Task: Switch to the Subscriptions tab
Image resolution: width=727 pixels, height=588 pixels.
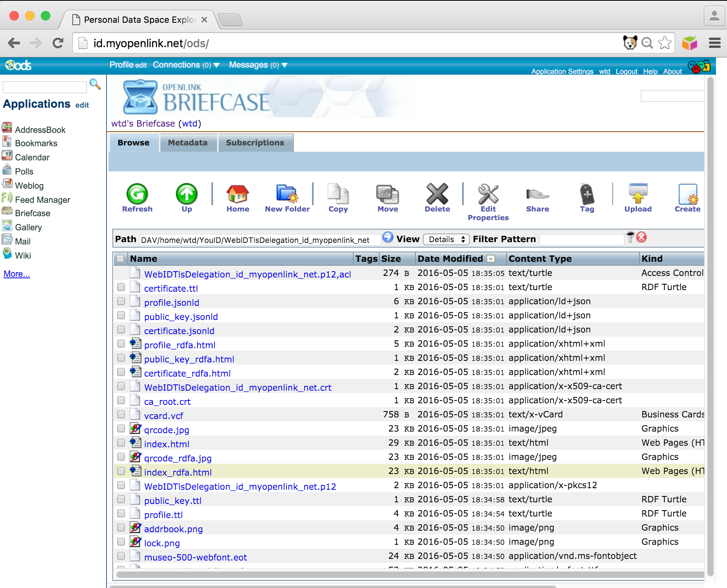Action: click(255, 143)
